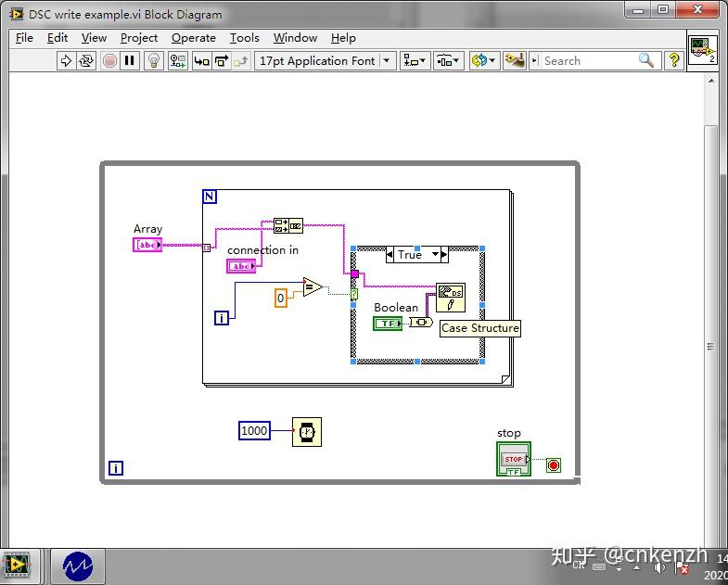
Task: Select the Concatenate Strings node
Action: [x=288, y=225]
